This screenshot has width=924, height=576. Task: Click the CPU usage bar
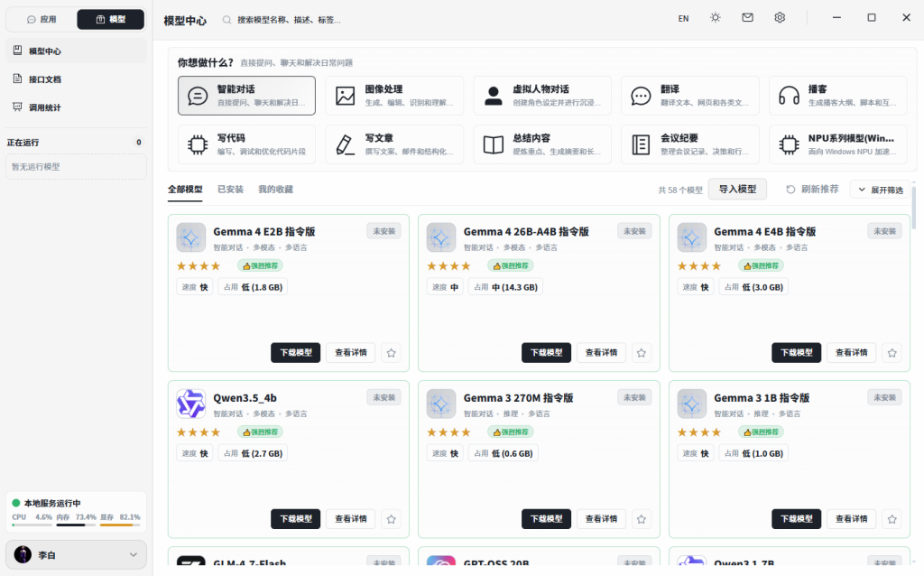pos(32,525)
